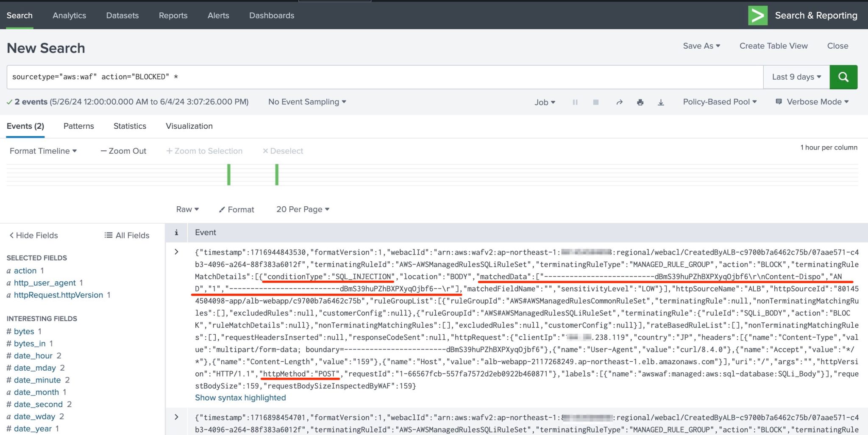Print the search results

(x=640, y=102)
